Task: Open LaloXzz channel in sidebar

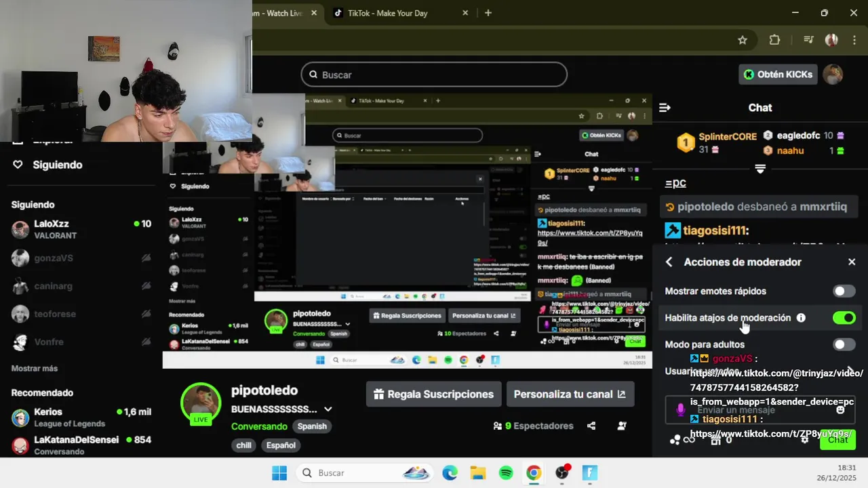Action: click(81, 229)
